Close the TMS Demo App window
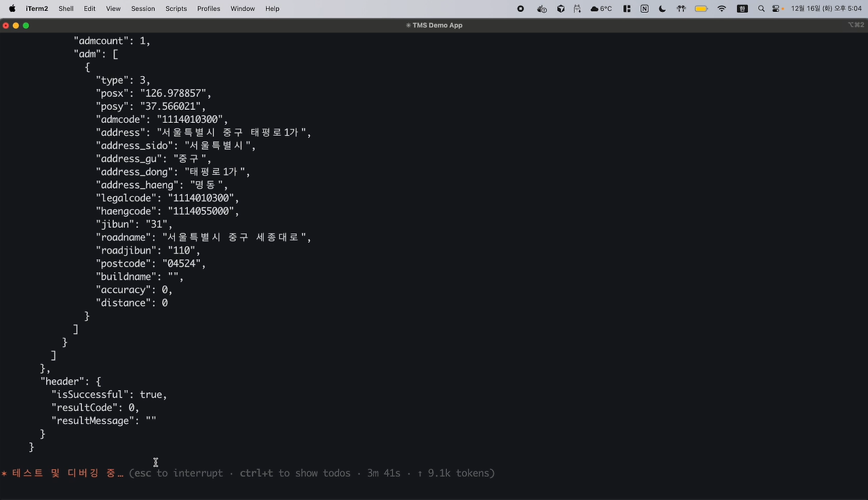 click(x=6, y=25)
